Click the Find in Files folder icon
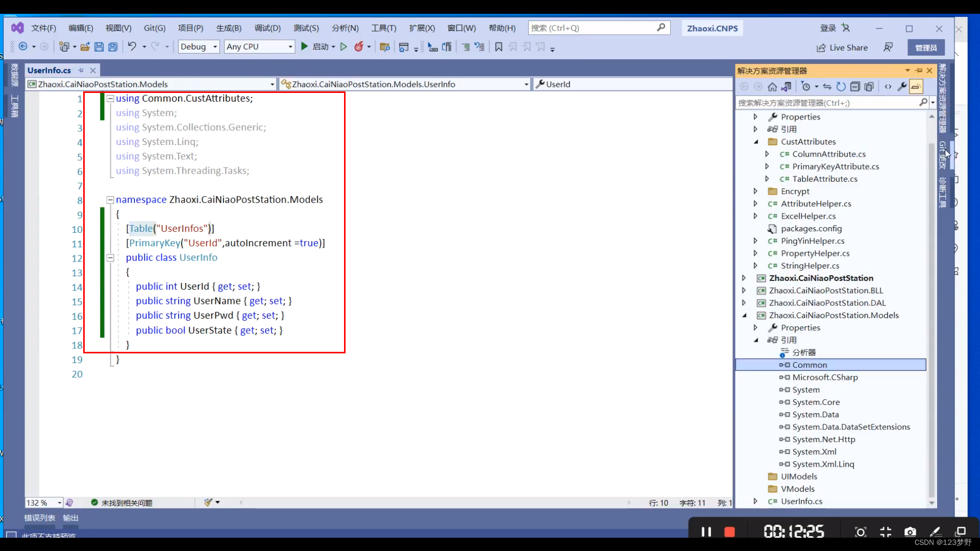980x551 pixels. (x=385, y=46)
